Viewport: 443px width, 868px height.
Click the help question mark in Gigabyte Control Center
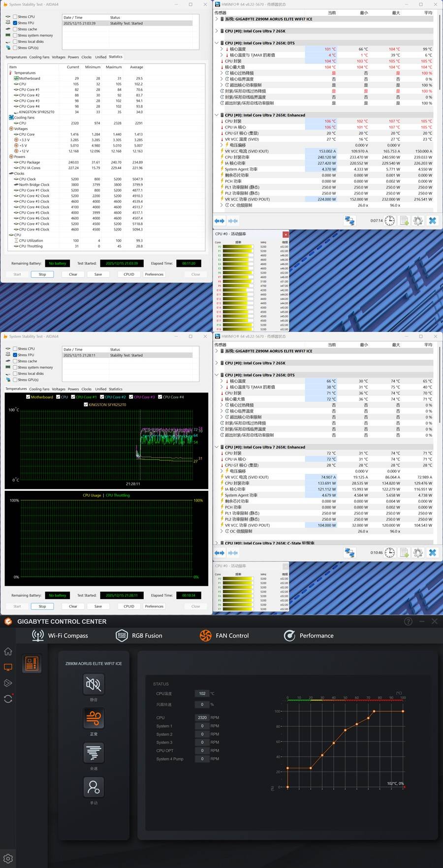tap(408, 621)
